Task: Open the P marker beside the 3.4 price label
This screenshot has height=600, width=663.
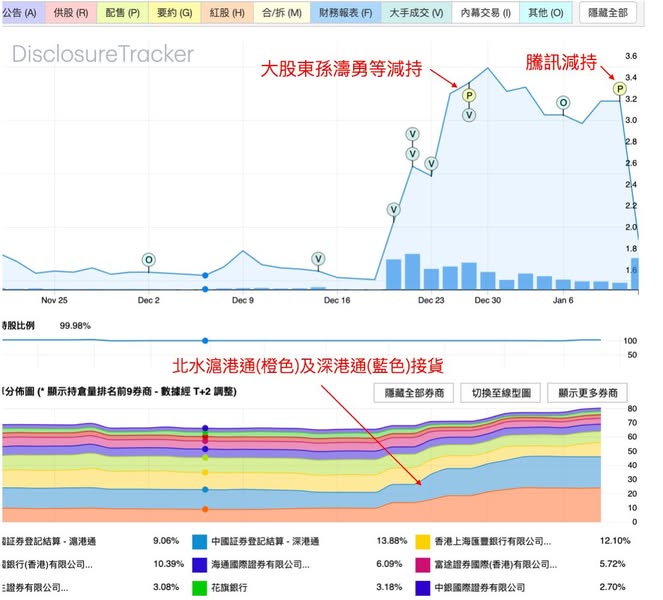Action: pos(620,89)
